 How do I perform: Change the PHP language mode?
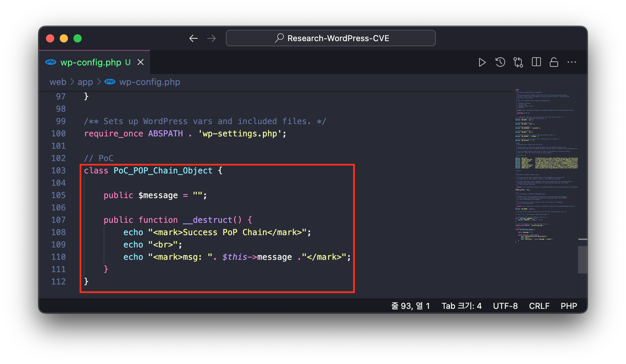pyautogui.click(x=569, y=306)
